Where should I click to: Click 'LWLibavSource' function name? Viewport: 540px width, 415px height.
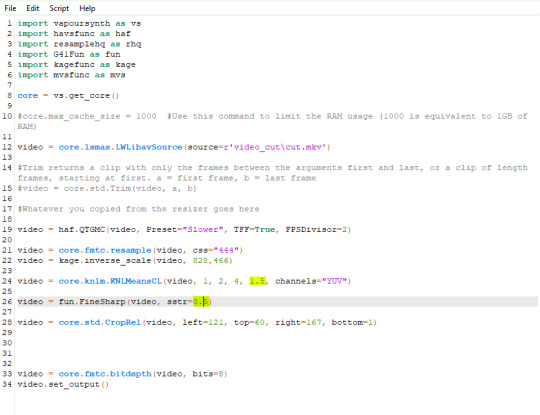149,147
